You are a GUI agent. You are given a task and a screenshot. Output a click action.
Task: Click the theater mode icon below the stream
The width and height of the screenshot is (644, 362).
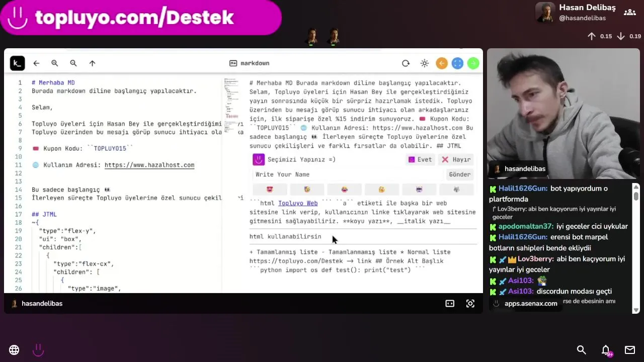click(x=450, y=304)
